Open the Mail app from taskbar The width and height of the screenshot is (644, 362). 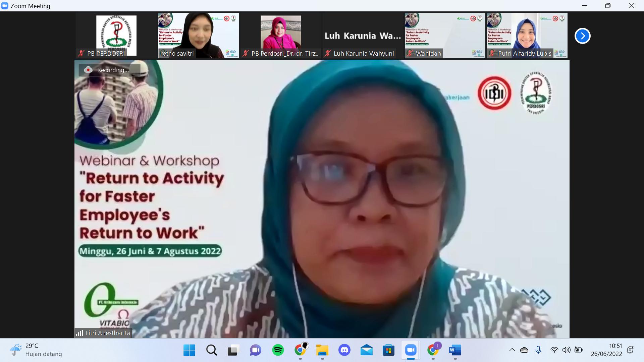(366, 350)
